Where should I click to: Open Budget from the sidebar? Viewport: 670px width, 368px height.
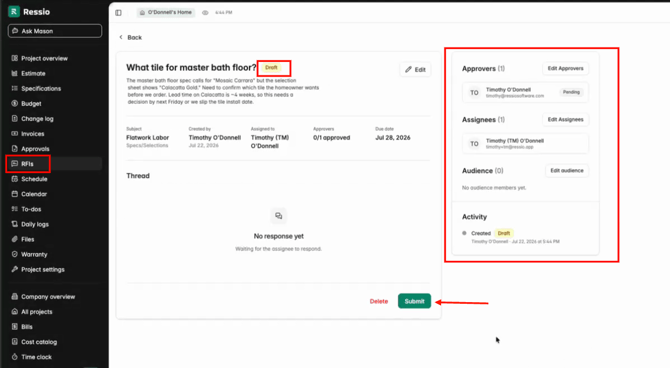tap(31, 103)
